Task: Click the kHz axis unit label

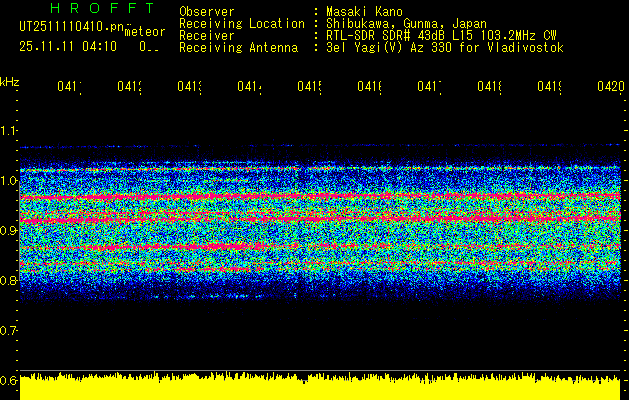Action: tap(10, 82)
